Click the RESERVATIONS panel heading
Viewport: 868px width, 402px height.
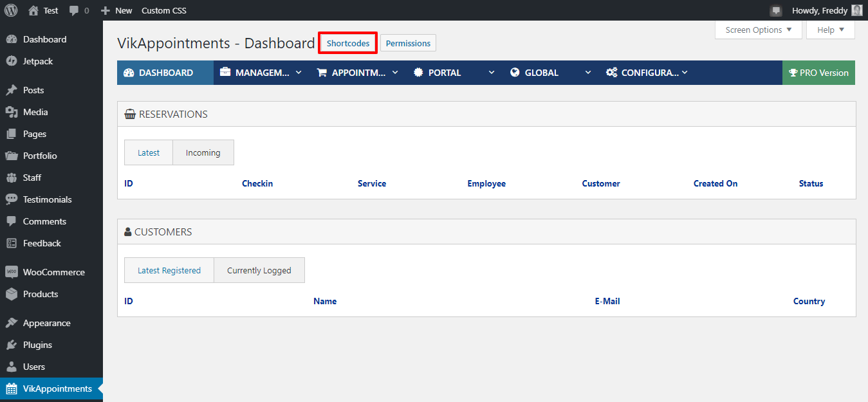click(x=173, y=114)
